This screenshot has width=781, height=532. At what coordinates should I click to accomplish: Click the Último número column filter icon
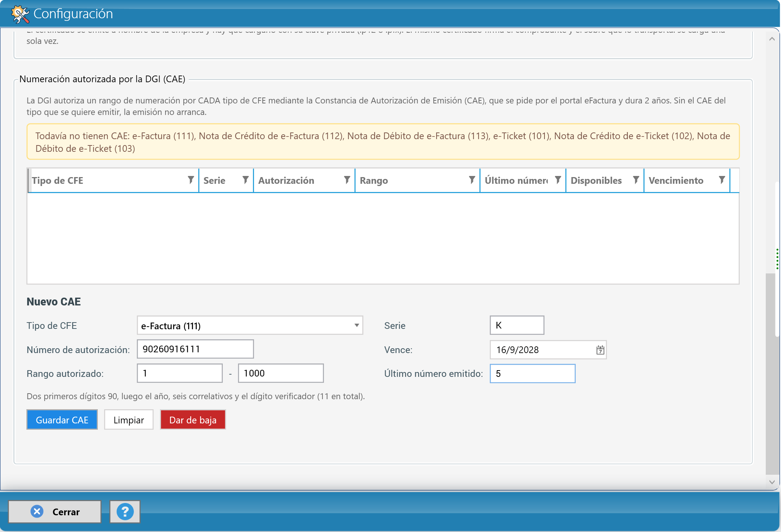[x=558, y=180]
